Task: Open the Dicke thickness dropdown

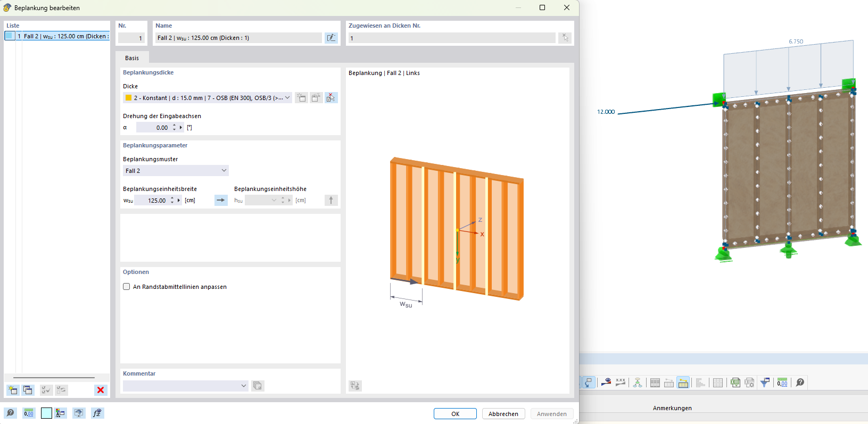Action: (287, 98)
